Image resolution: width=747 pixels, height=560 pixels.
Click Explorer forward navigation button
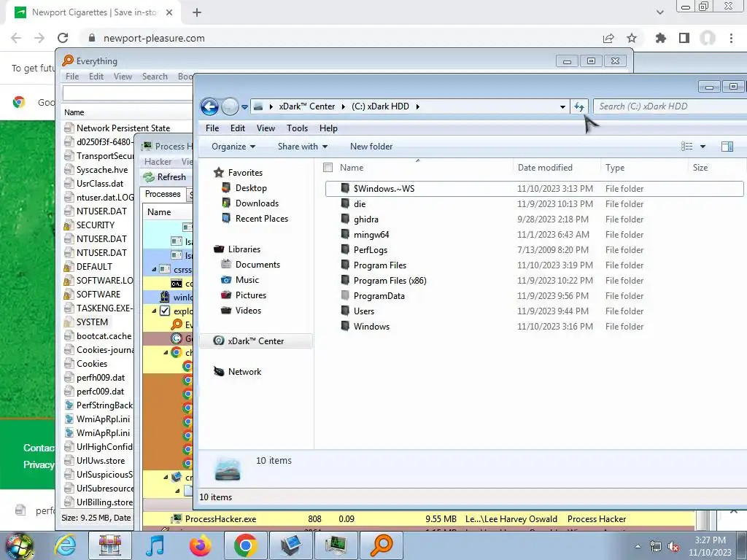coord(230,106)
